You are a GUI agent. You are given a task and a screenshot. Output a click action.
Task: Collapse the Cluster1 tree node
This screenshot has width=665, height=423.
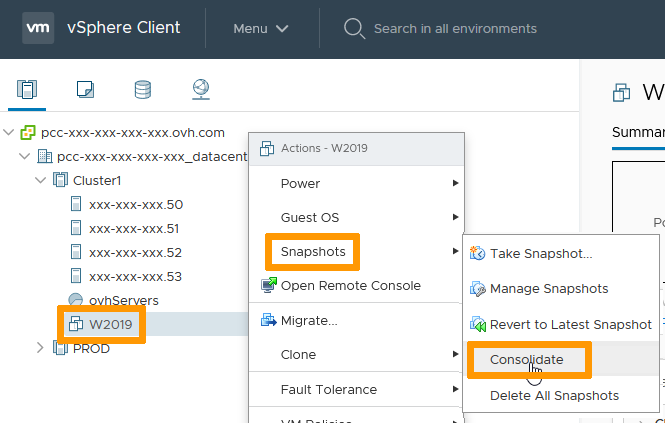41,181
